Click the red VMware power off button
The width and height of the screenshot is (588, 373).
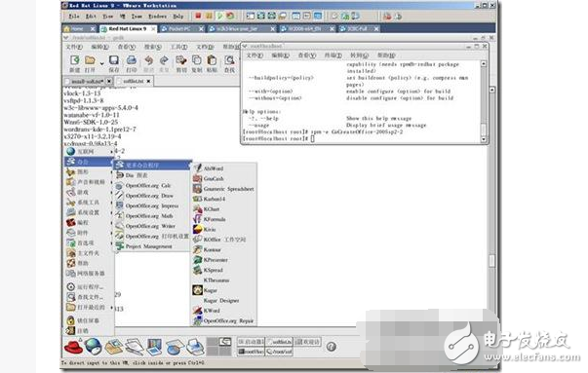198,17
